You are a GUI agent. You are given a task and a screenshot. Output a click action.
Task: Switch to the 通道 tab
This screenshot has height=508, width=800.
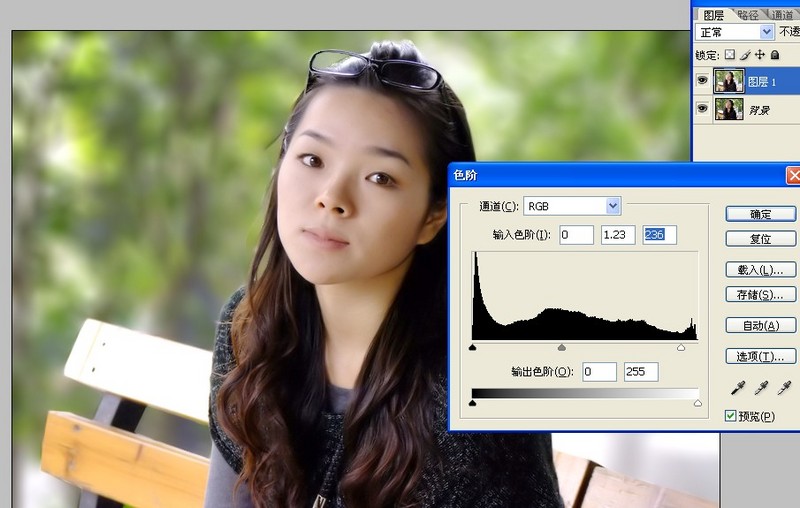pos(782,15)
